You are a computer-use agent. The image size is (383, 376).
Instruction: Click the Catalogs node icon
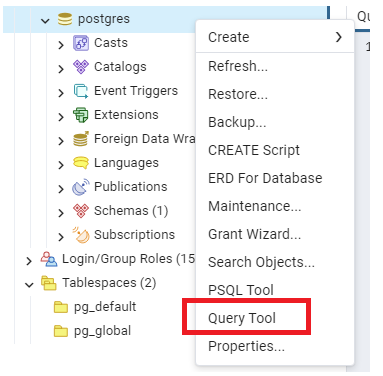[81, 67]
